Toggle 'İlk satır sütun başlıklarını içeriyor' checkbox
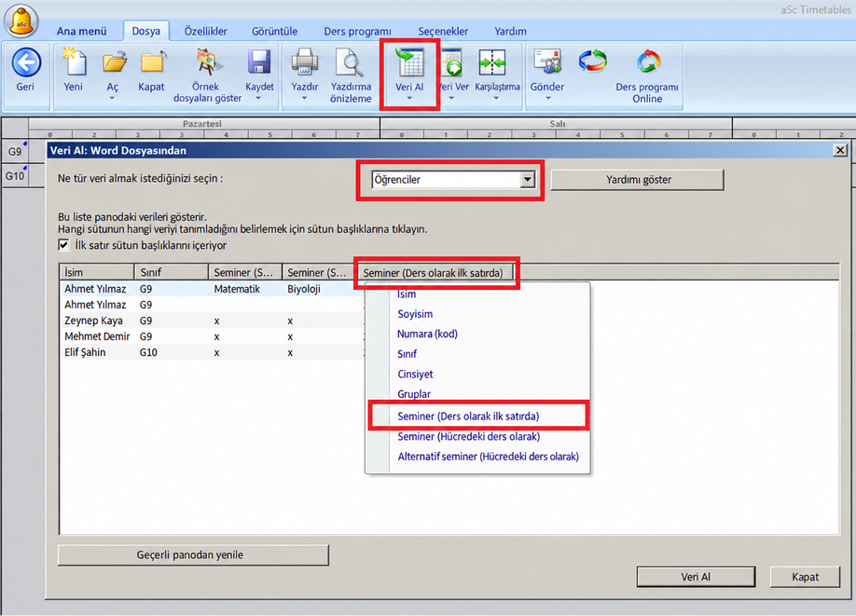 63,245
